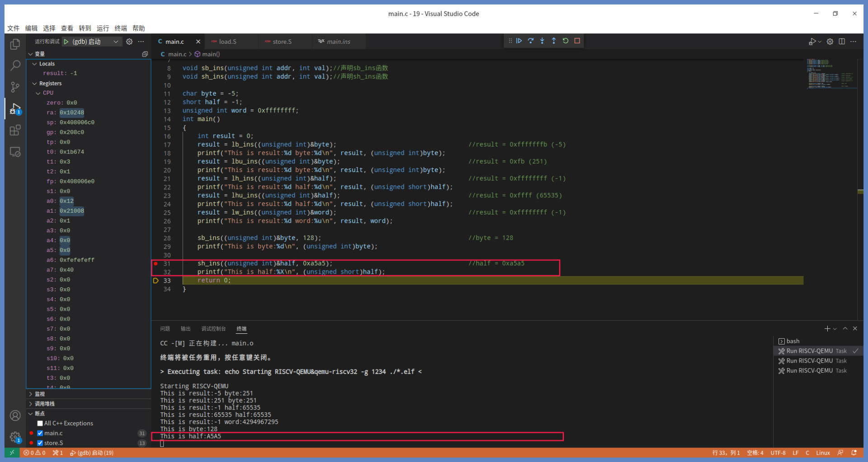Open the Explorer view in activity bar
This screenshot has height=462, width=868.
click(x=15, y=44)
